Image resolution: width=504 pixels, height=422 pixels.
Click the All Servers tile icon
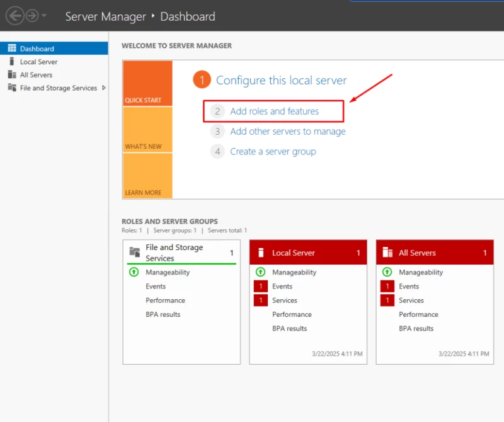point(387,253)
